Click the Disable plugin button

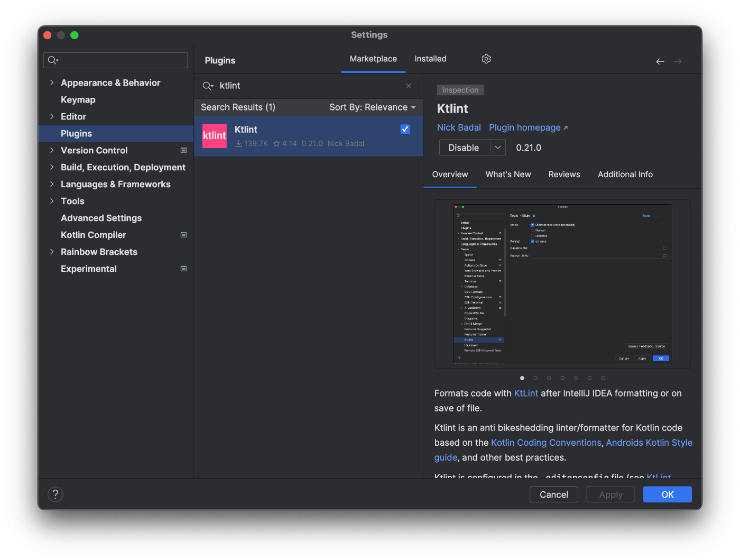point(465,148)
